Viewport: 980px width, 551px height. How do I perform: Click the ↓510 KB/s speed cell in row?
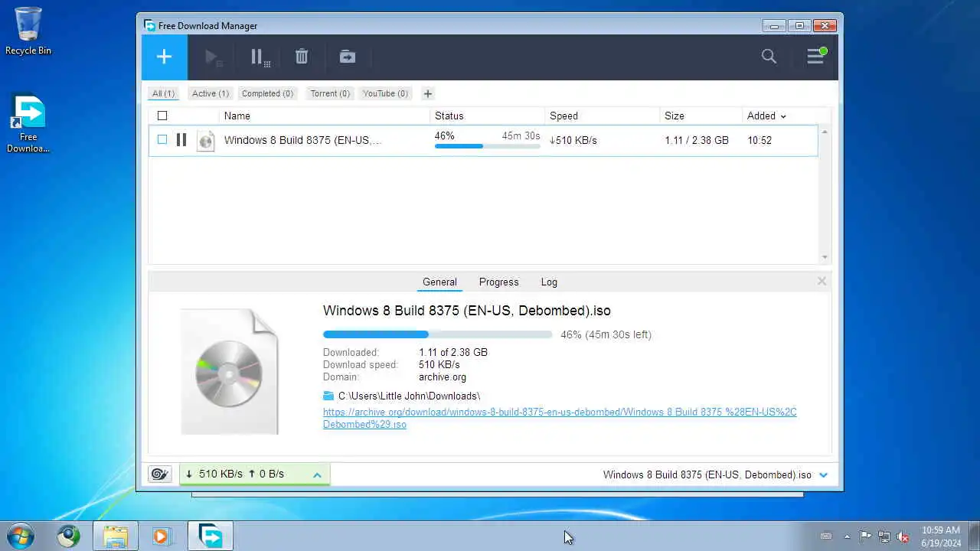click(573, 141)
